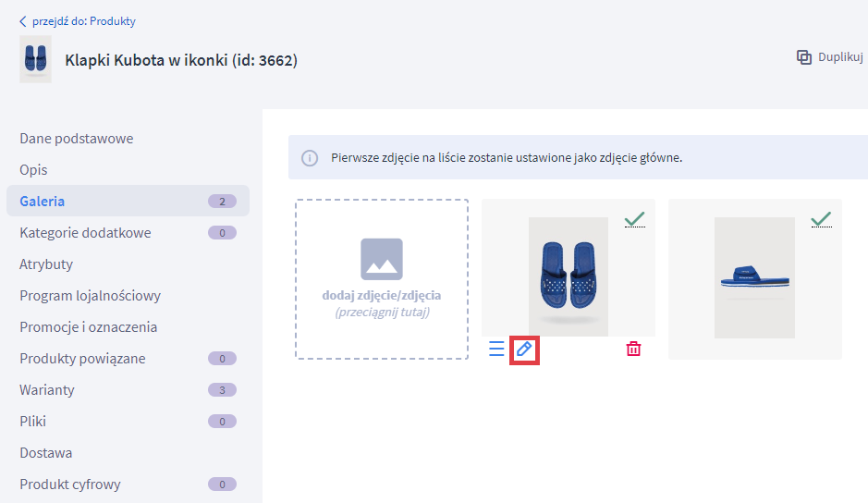The image size is (868, 503).
Task: Click the reorder handle icon under first photo
Action: pos(496,349)
